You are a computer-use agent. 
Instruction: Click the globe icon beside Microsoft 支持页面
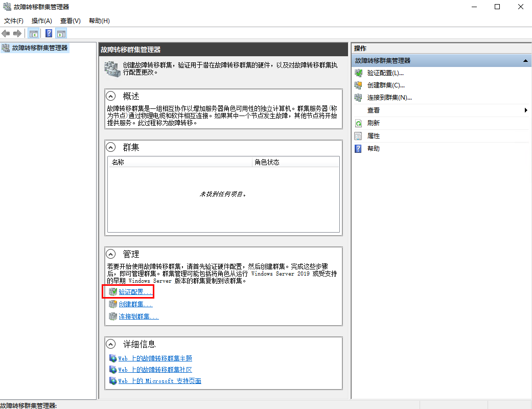pyautogui.click(x=113, y=380)
